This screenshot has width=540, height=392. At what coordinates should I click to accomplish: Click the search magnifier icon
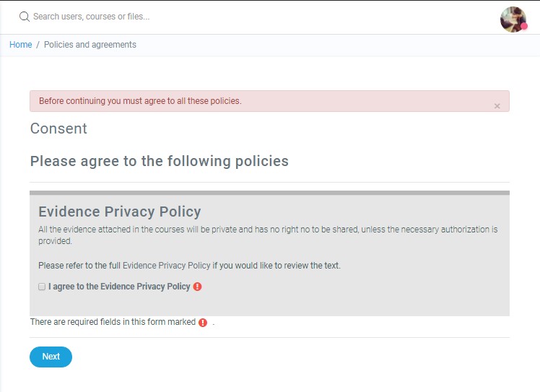pos(24,17)
